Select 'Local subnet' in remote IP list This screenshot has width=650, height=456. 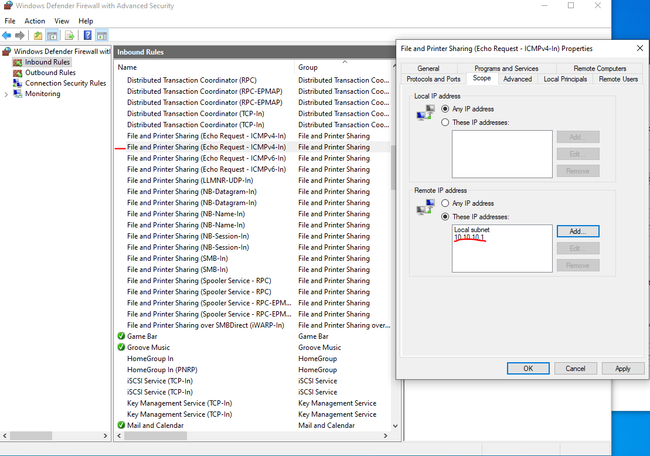click(x=472, y=230)
